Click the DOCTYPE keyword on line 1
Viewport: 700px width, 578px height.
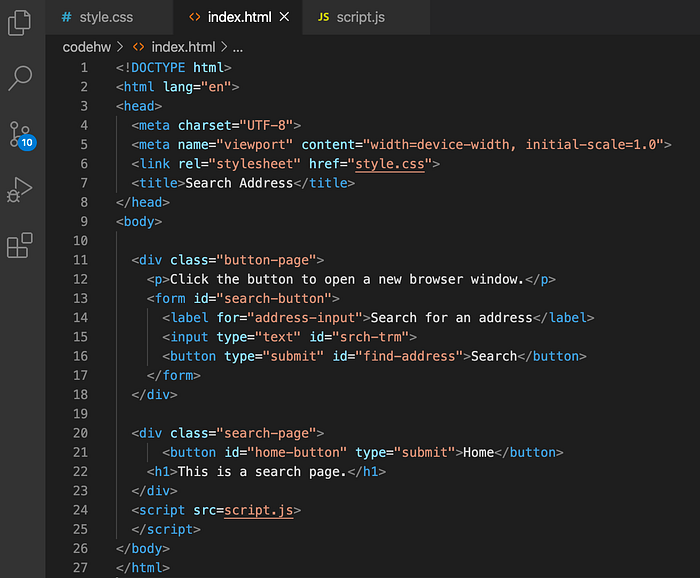coord(158,68)
